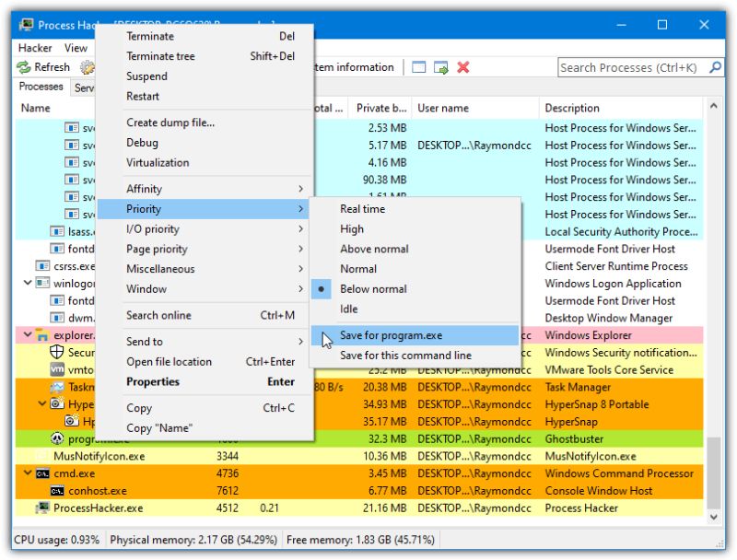Click the Find window and thread icon
Screen dimensions: 737x560
click(441, 67)
